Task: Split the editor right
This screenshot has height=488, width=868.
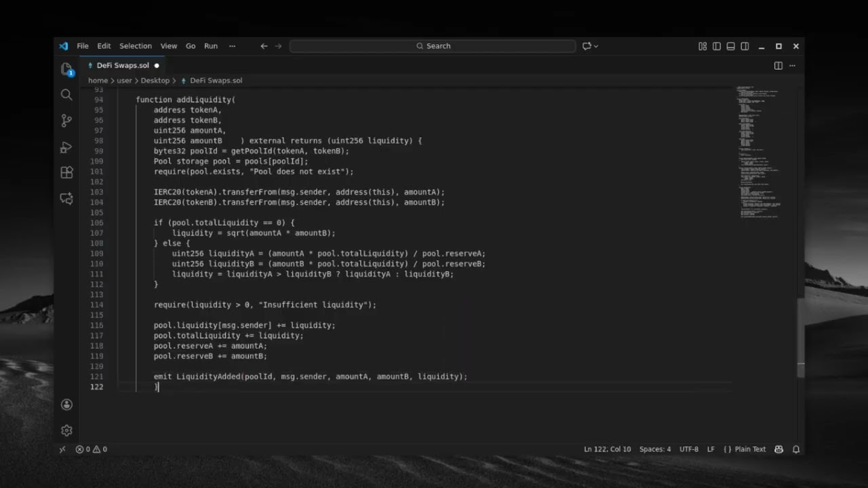Action: [x=778, y=66]
